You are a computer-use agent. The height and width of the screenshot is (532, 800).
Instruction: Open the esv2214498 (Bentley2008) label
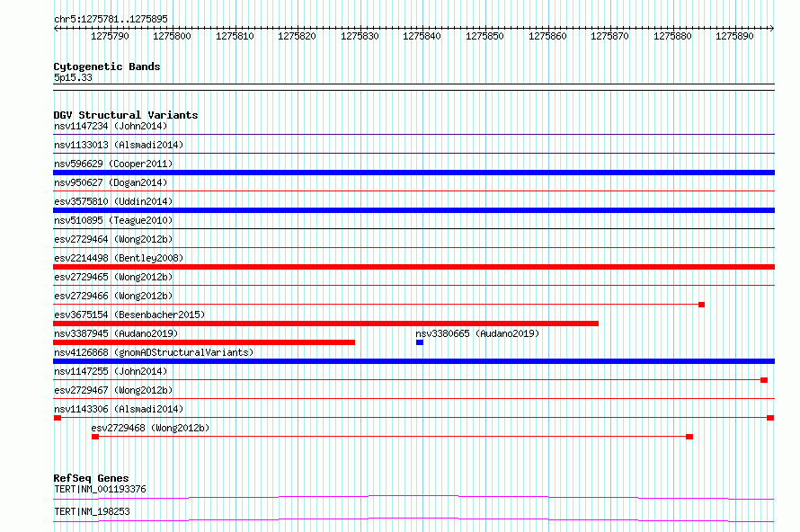(119, 258)
